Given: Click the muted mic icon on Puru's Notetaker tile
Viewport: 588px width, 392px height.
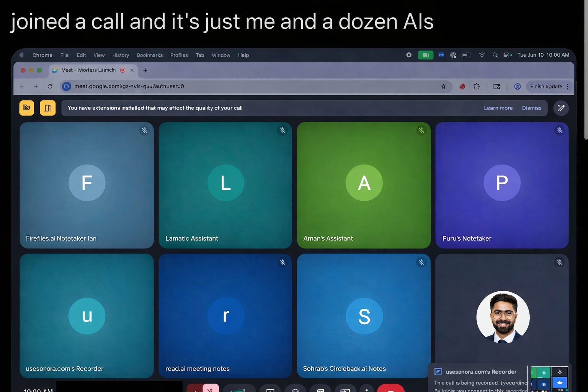Looking at the screenshot, I should pos(559,131).
